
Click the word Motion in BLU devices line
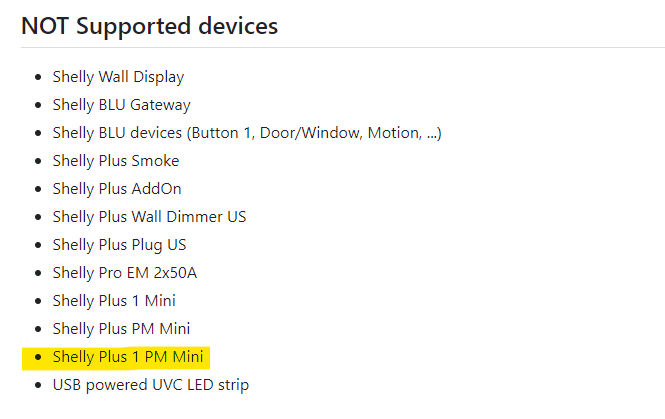click(394, 133)
